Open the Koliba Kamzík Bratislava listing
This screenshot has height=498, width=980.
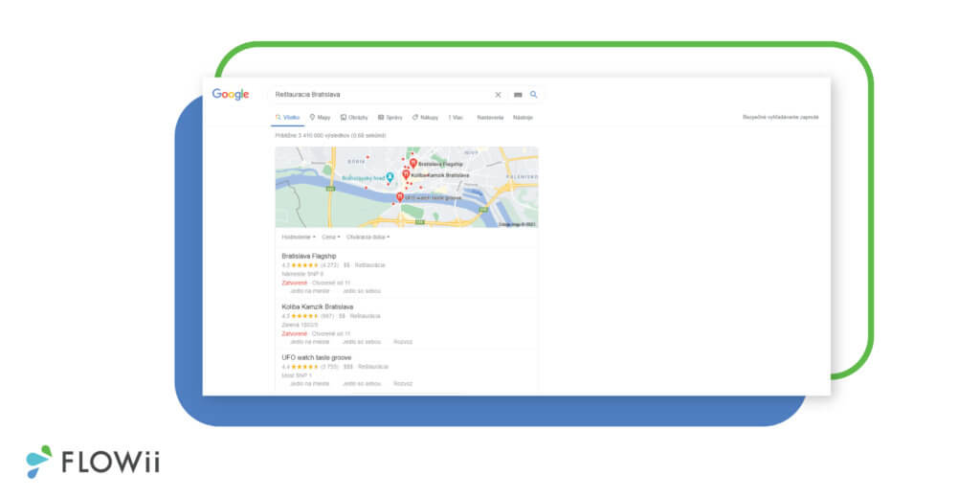coord(318,307)
